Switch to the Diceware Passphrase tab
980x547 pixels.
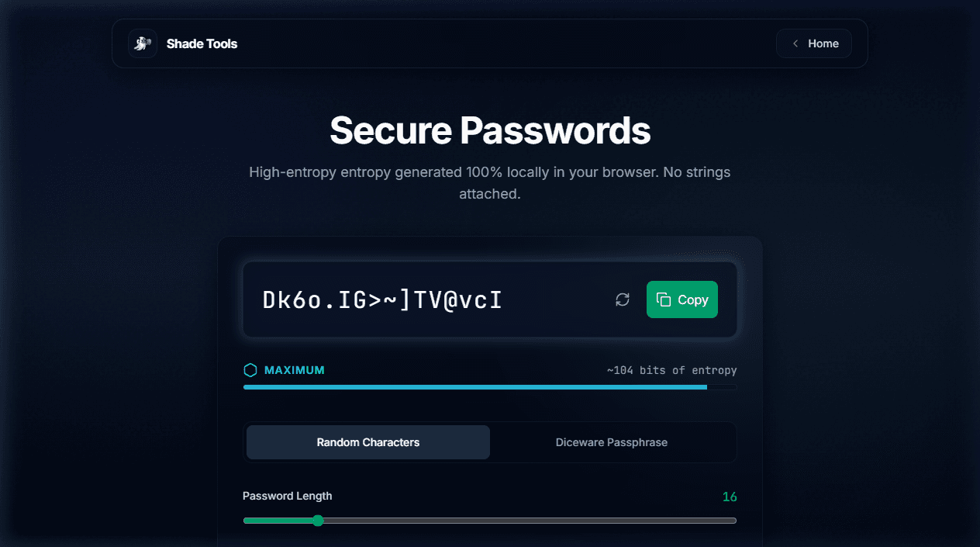[x=611, y=441]
